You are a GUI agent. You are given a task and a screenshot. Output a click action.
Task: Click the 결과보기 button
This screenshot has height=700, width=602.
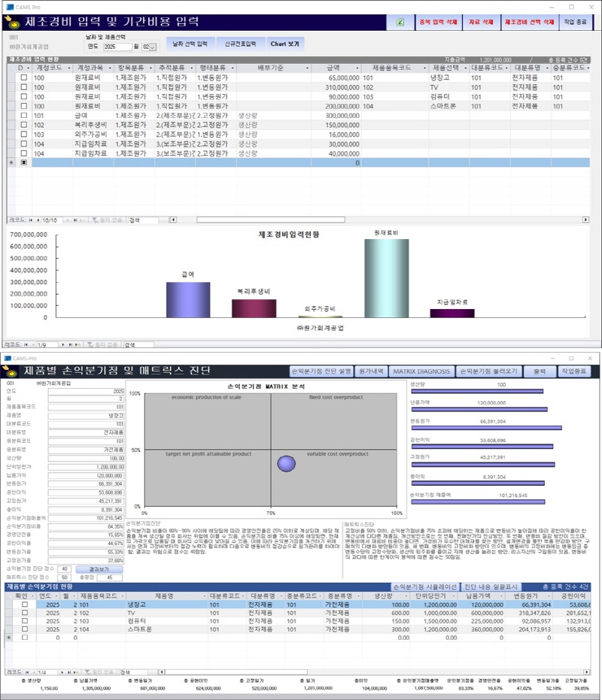99,569
